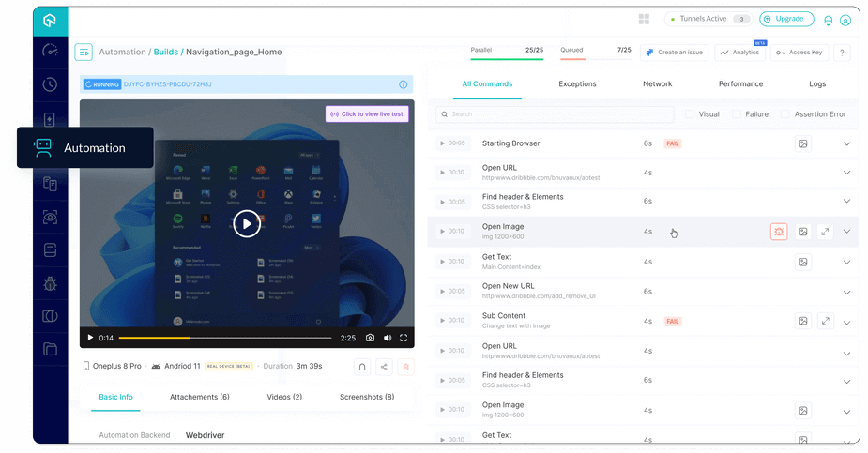Image resolution: width=868 pixels, height=453 pixels.
Task: Click expand arrows icon in Sub Content row
Action: 826,321
